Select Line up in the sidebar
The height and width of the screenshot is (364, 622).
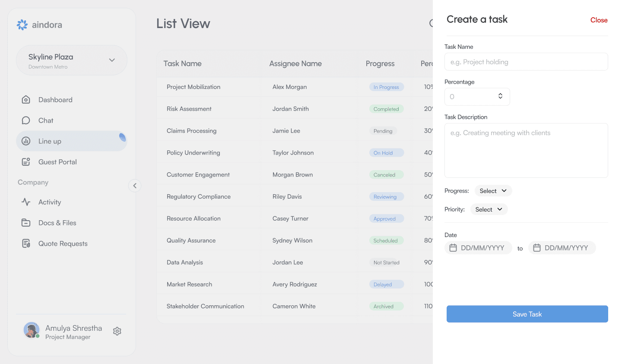click(72, 141)
